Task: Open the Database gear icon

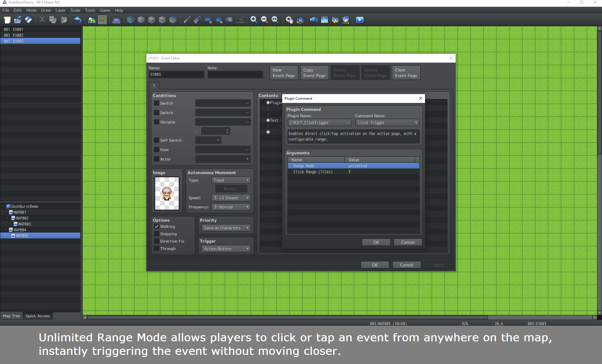Action: point(289,20)
